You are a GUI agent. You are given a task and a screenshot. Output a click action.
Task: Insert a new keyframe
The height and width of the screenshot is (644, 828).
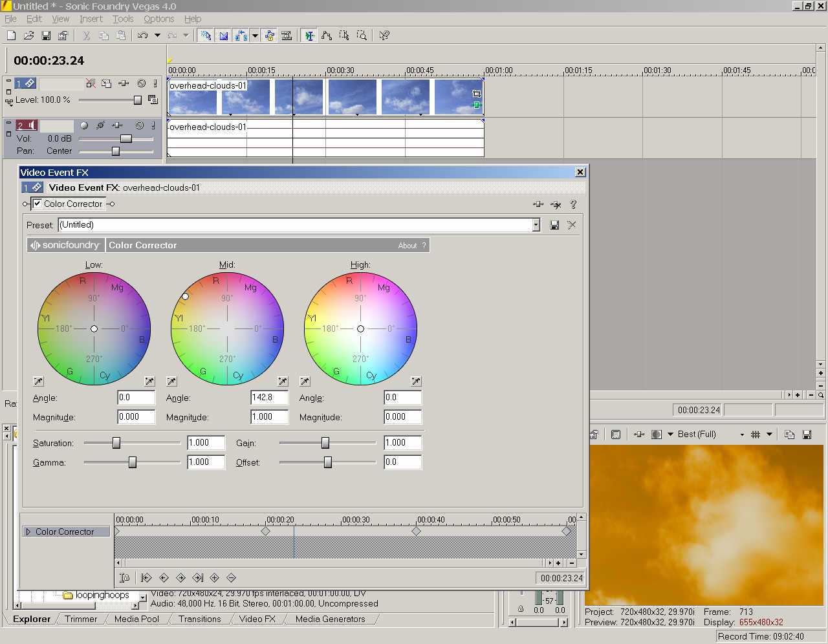(x=215, y=578)
